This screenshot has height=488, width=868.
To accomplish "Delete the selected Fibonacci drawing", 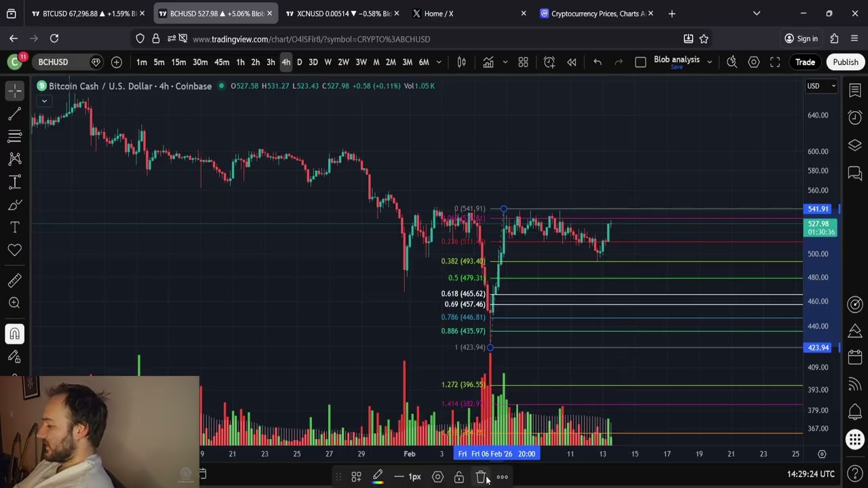I will point(480,477).
